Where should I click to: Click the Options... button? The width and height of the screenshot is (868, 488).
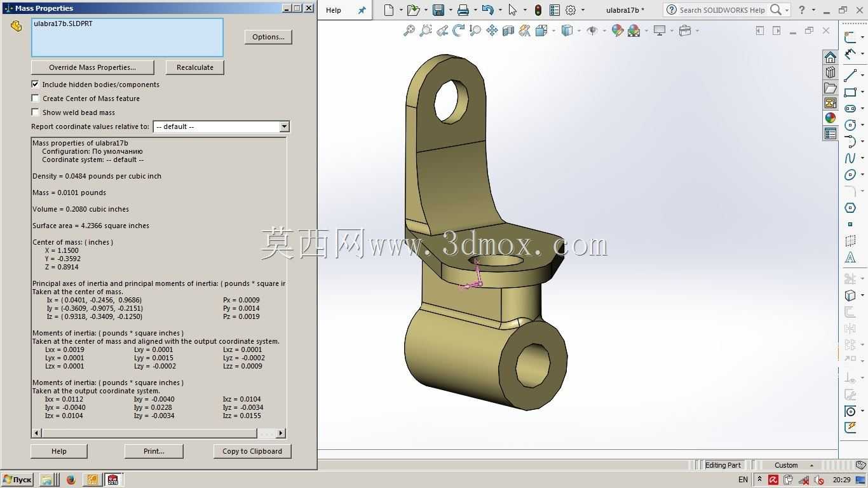click(x=268, y=37)
